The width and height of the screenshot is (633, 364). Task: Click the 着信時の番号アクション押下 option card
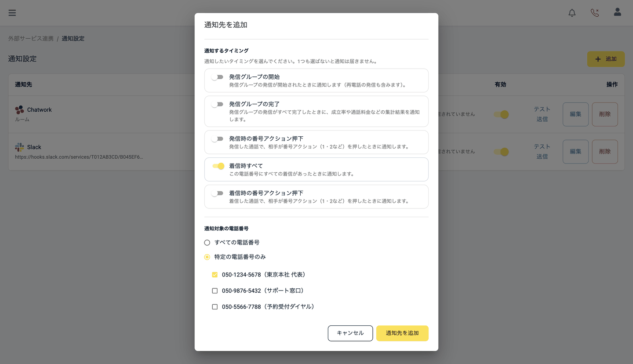coord(316,197)
